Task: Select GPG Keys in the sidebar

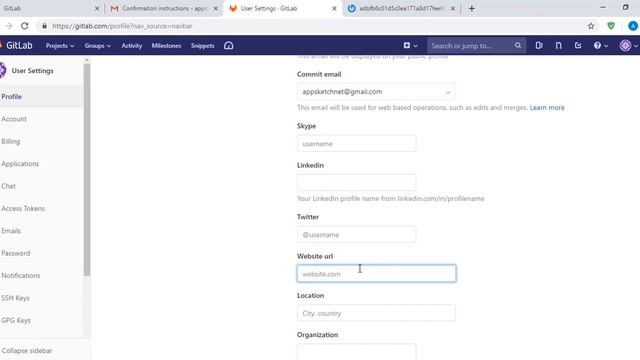Action: (x=42, y=320)
